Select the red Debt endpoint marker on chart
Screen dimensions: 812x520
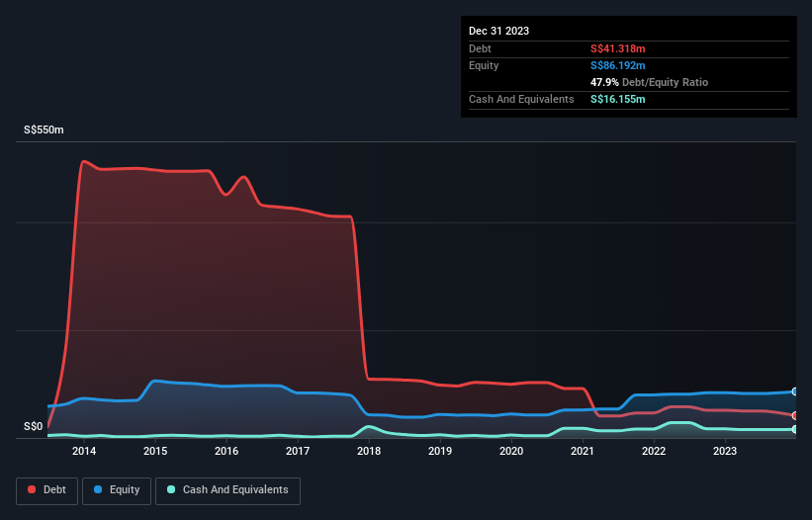tap(795, 415)
